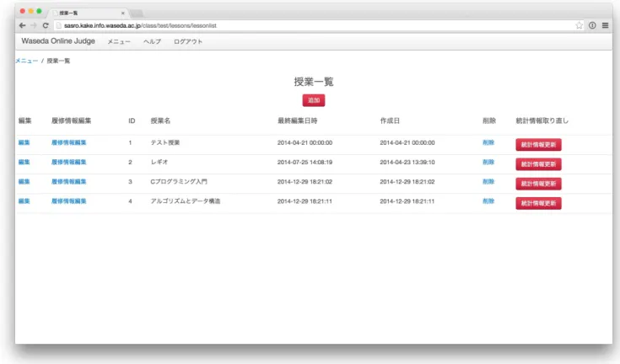Click the 作成日 column header
The width and height of the screenshot is (620, 364).
point(390,120)
